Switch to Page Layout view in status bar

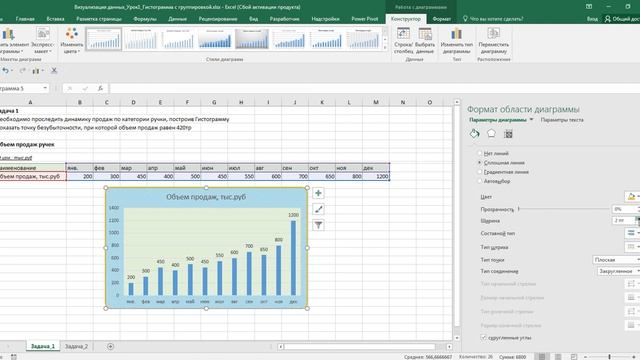tap(558, 357)
